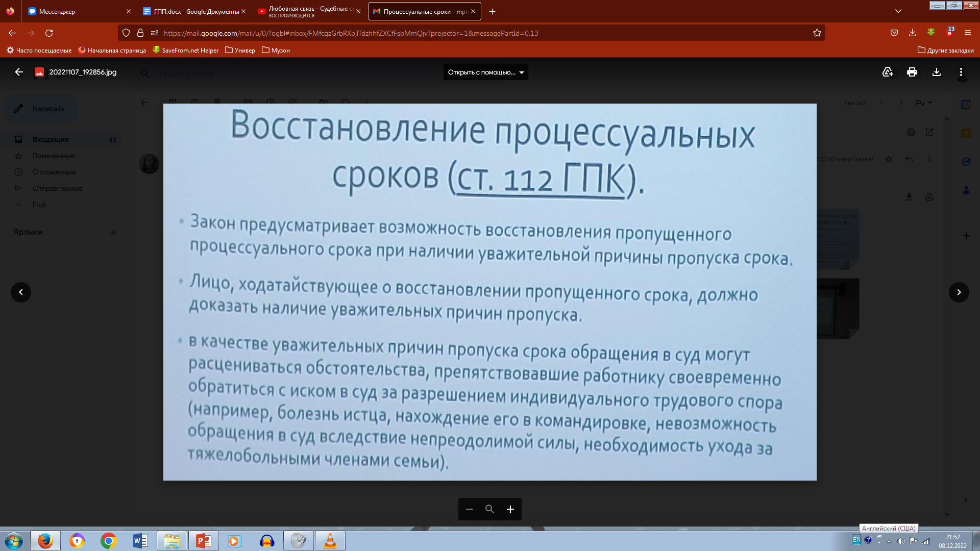
Task: Click Написать compose button
Action: (40, 109)
